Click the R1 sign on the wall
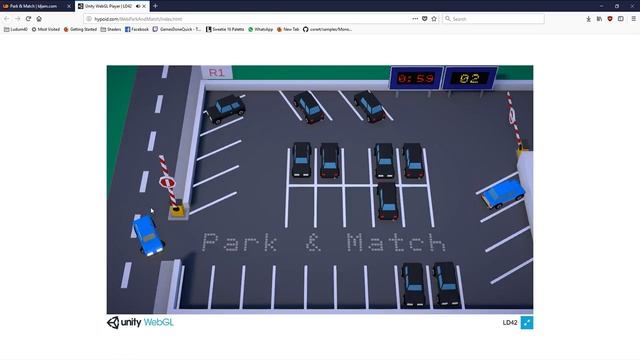The height and width of the screenshot is (360, 640). (217, 73)
